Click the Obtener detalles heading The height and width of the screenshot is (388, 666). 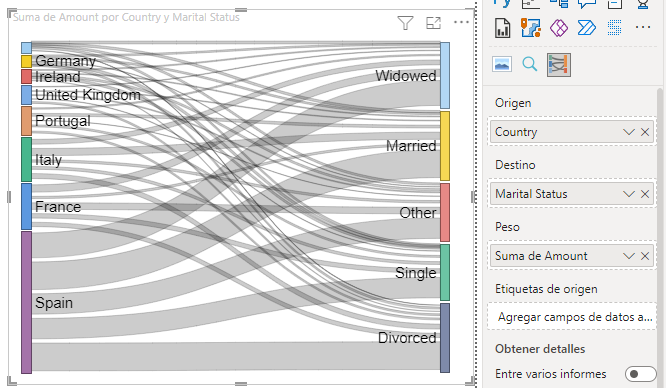[540, 349]
